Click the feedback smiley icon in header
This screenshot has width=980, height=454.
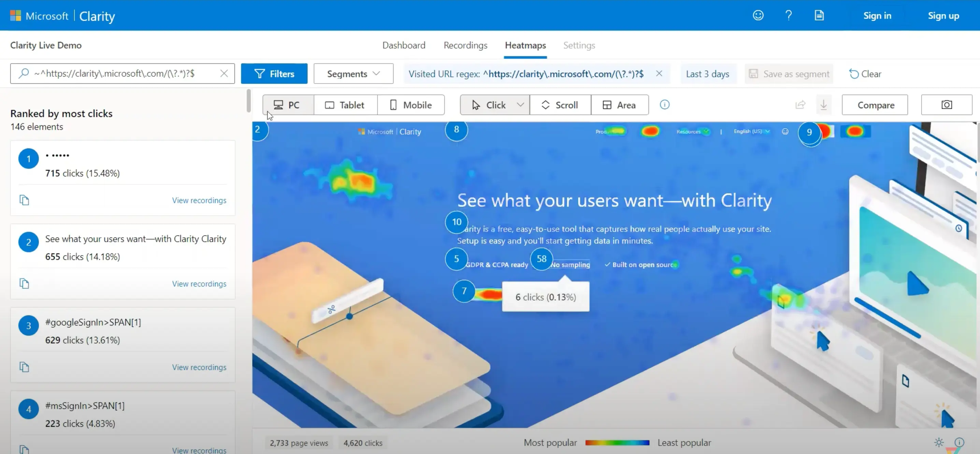[758, 15]
